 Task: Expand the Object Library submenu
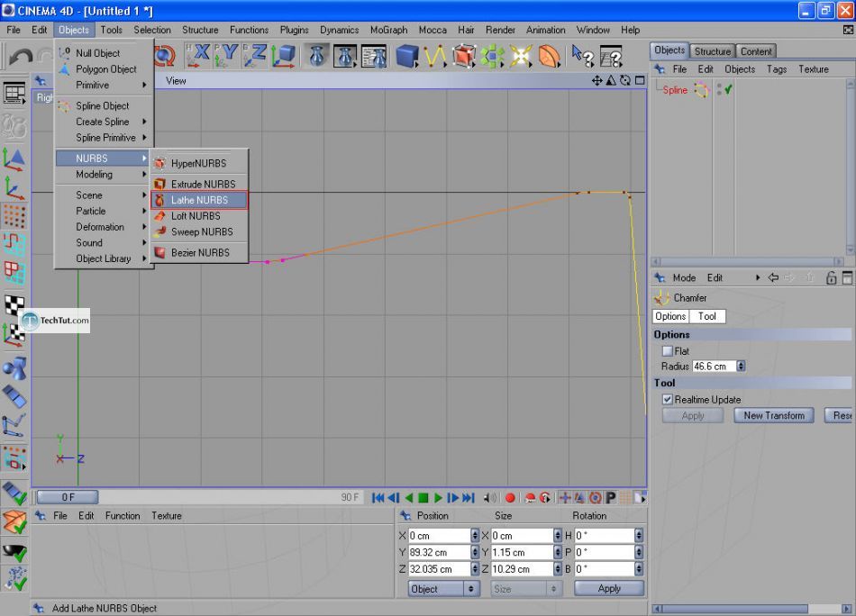pyautogui.click(x=105, y=258)
